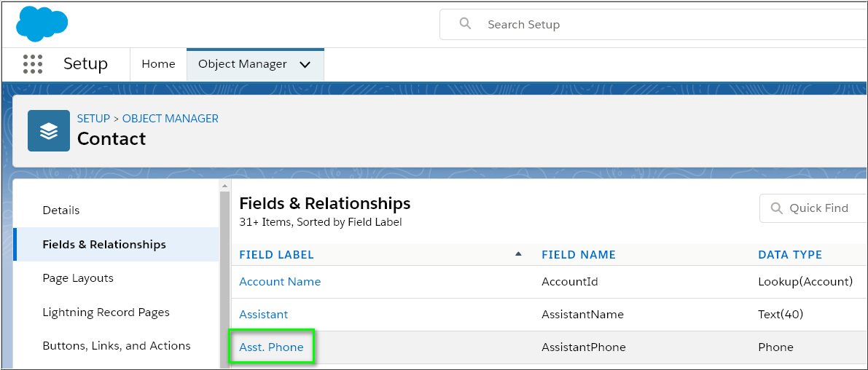The width and height of the screenshot is (868, 370).
Task: Click the sidebar vertical scrollbar
Action: point(224,277)
